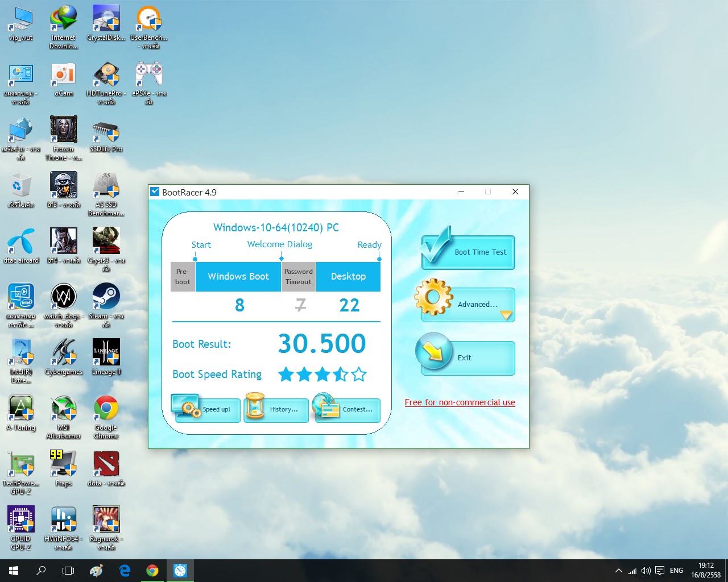Viewport: 728px width, 582px height.
Task: Open Chrome from the taskbar
Action: pyautogui.click(x=152, y=571)
